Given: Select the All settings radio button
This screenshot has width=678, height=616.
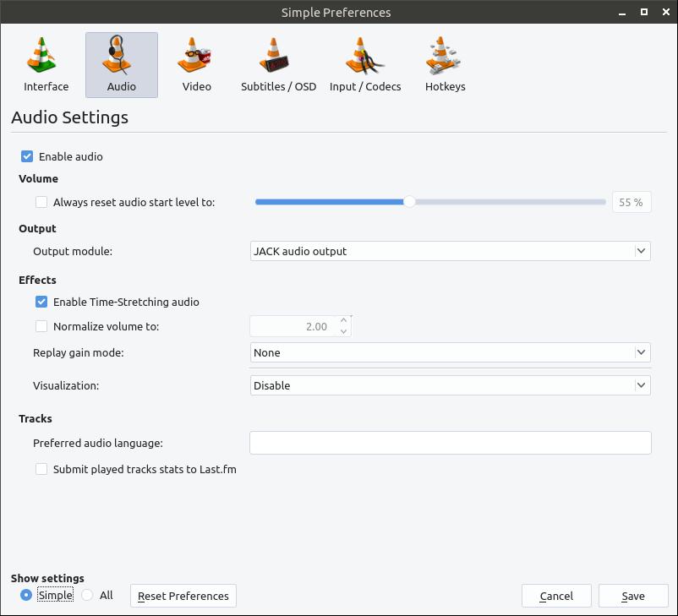Looking at the screenshot, I should point(87,595).
